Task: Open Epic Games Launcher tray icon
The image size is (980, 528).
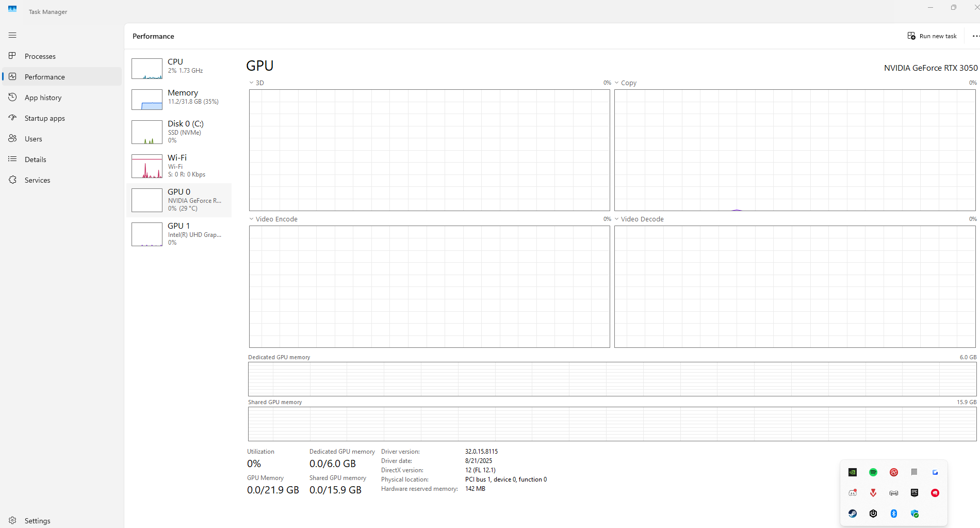Action: tap(914, 493)
